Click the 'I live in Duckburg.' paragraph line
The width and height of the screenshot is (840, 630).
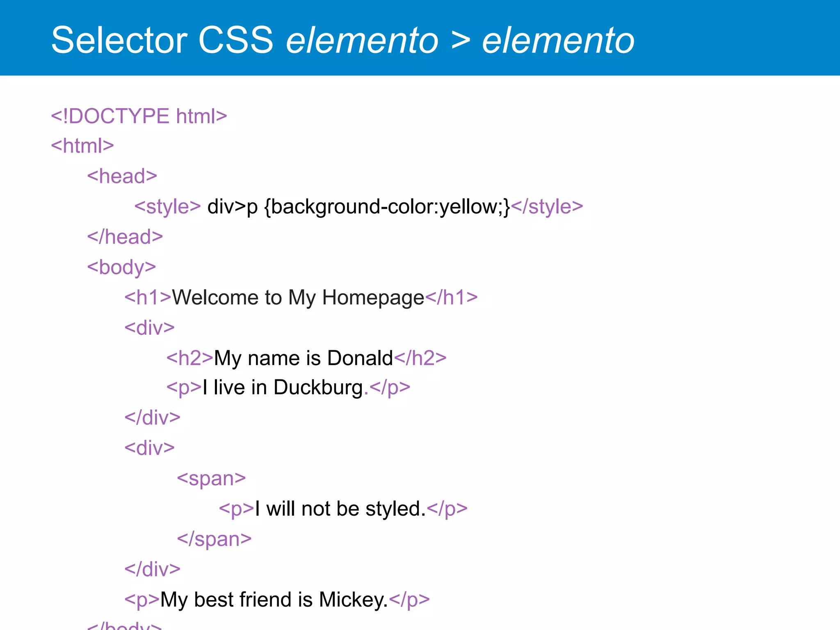click(288, 388)
